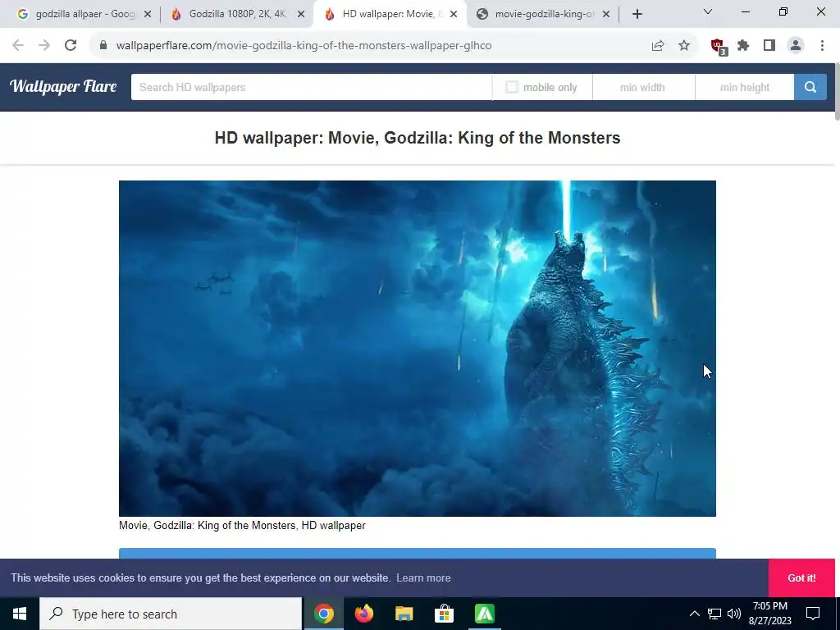
Task: Open the Windows Start button
Action: pyautogui.click(x=20, y=614)
